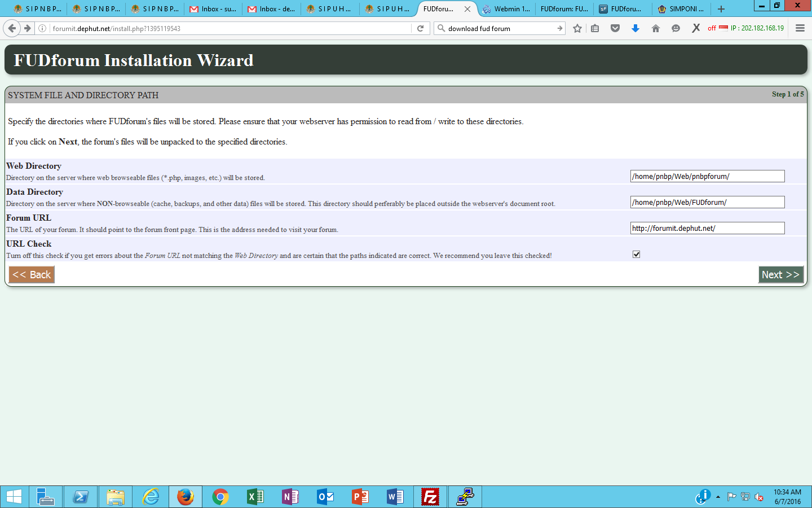This screenshot has height=508, width=812.
Task: Open PuTTY from the taskbar
Action: click(x=465, y=497)
